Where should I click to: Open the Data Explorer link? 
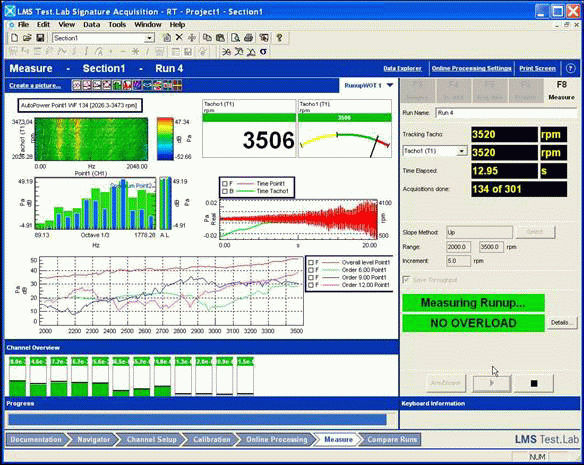[402, 69]
